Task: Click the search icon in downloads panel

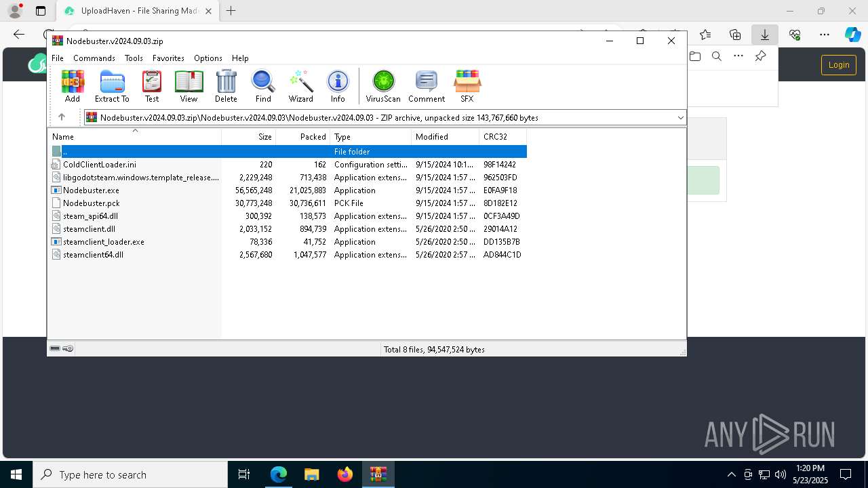Action: pyautogui.click(x=717, y=56)
